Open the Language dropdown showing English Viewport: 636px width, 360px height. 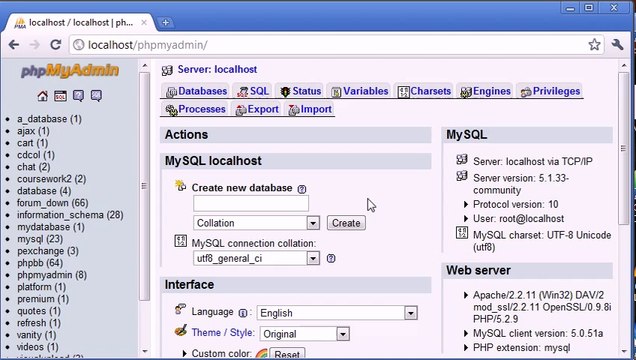(337, 313)
